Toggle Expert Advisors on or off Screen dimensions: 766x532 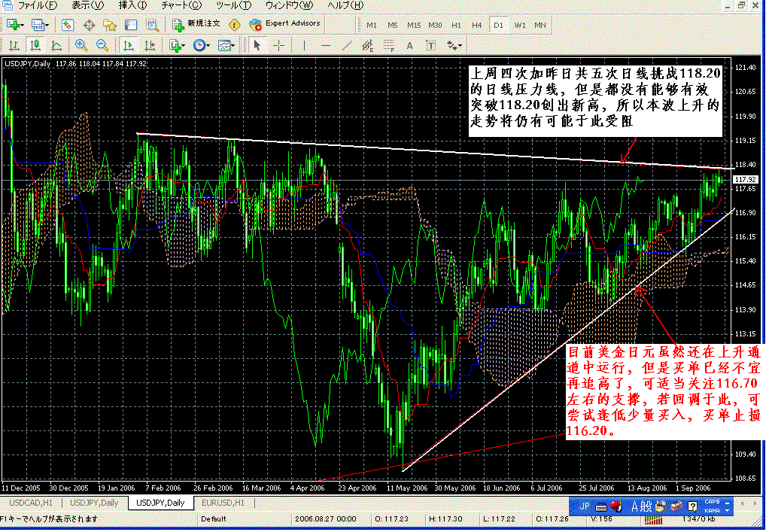(x=285, y=24)
